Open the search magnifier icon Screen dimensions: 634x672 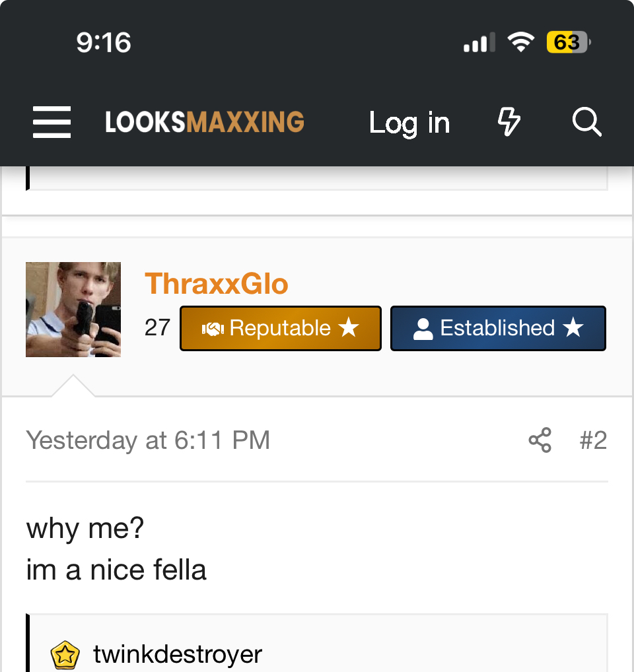pos(587,122)
